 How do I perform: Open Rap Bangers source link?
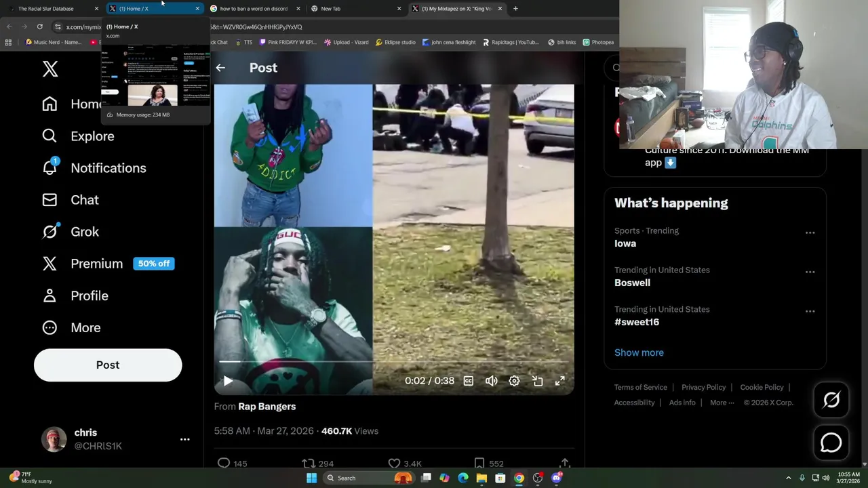coord(267,407)
